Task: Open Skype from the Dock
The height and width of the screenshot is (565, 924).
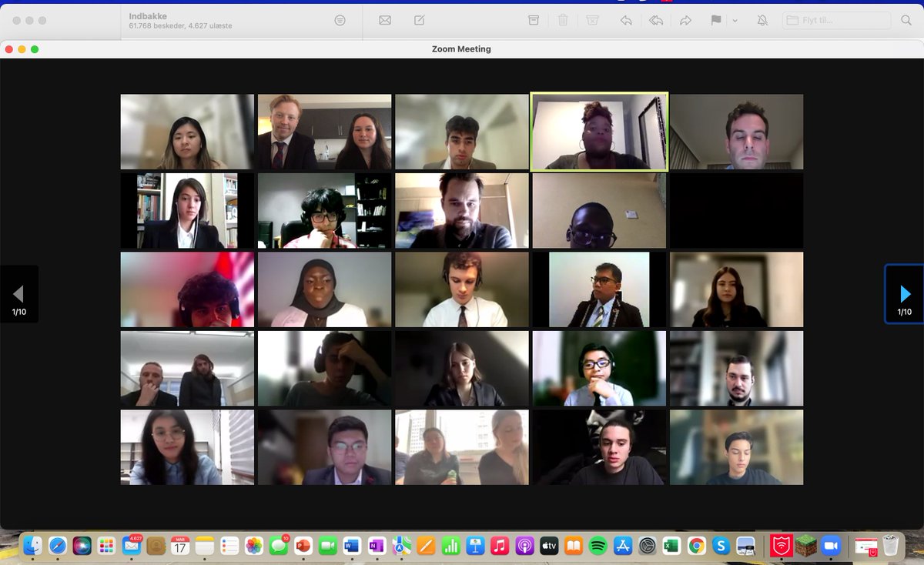Action: tap(721, 546)
